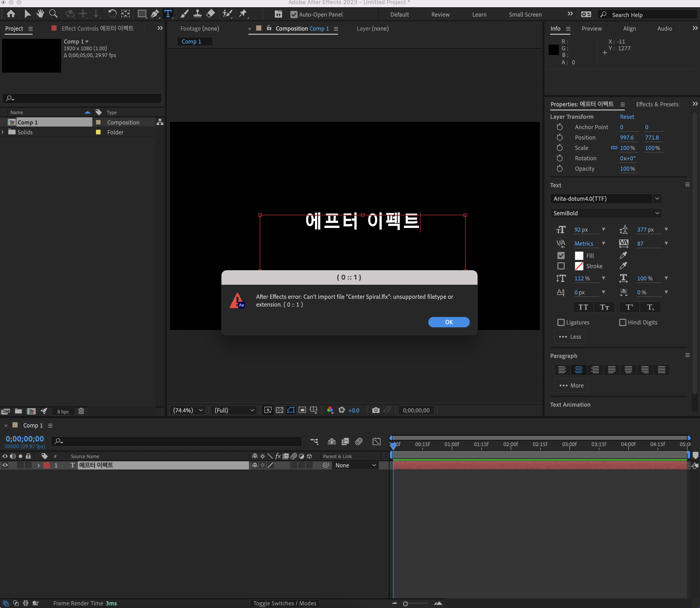Select the Hand tool in the toolbar
Screen dimensions: 700x608
tap(40, 13)
